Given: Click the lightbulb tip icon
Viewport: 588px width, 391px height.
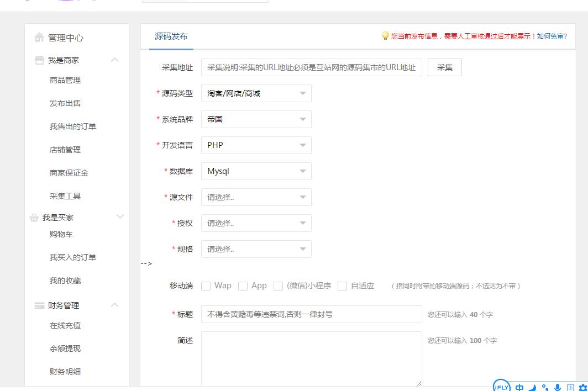Looking at the screenshot, I should 385,36.
